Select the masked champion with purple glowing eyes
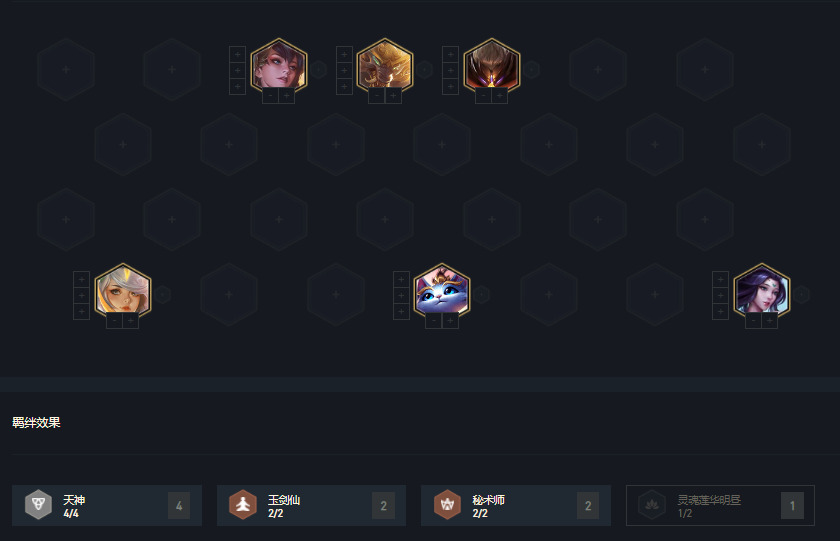The image size is (840, 541). pyautogui.click(x=492, y=66)
